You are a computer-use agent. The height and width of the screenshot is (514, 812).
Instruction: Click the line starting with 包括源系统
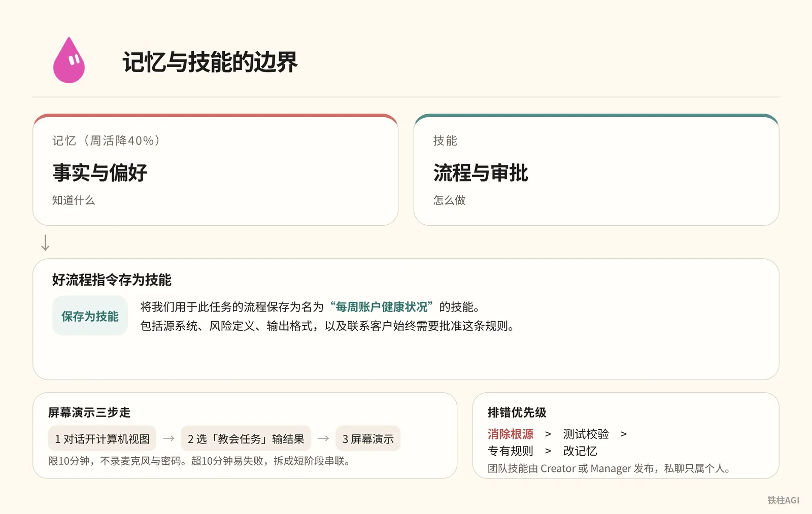(329, 326)
